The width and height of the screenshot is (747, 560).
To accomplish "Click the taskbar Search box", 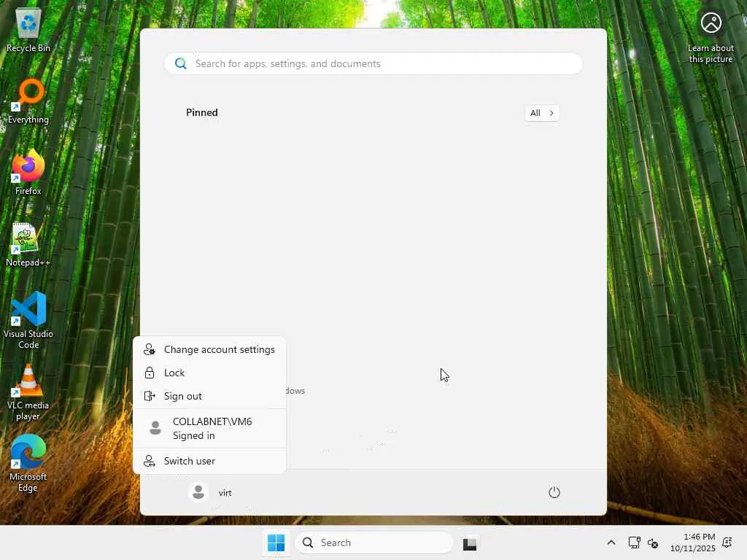I will (x=374, y=542).
